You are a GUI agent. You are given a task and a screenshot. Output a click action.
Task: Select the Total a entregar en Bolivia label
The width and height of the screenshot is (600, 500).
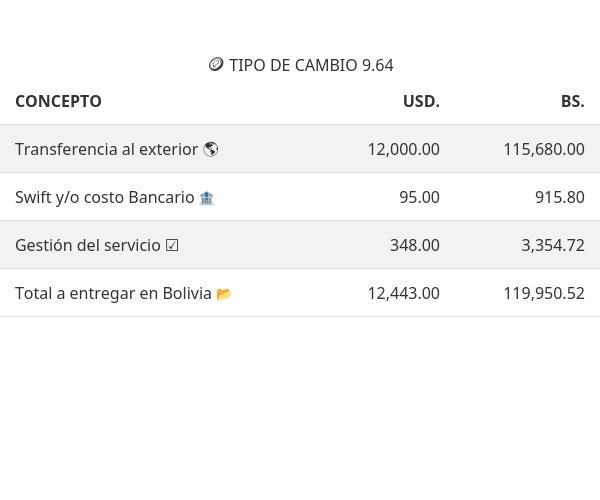click(113, 293)
